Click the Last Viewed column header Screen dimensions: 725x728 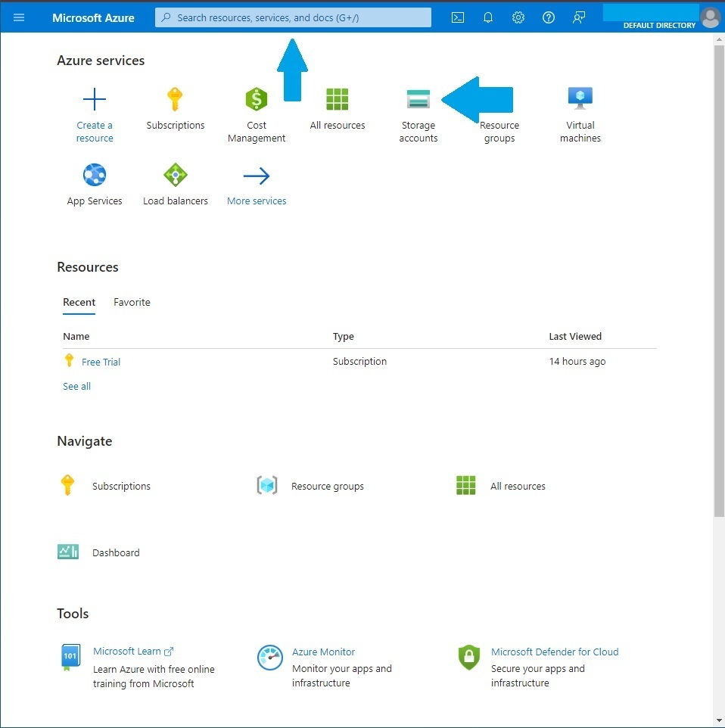[x=575, y=336]
